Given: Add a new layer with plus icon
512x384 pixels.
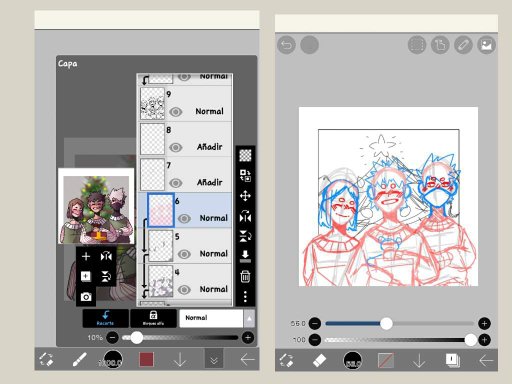Looking at the screenshot, I should (x=86, y=256).
